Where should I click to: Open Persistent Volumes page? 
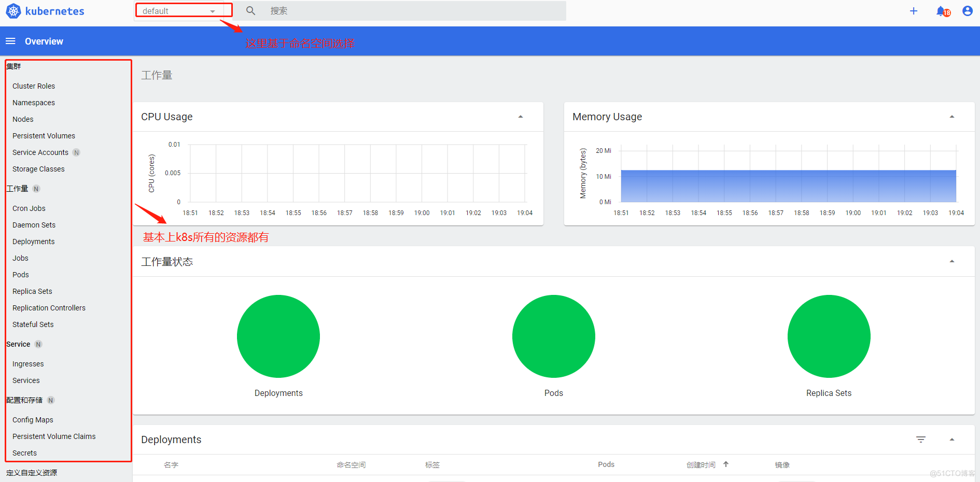coord(44,136)
